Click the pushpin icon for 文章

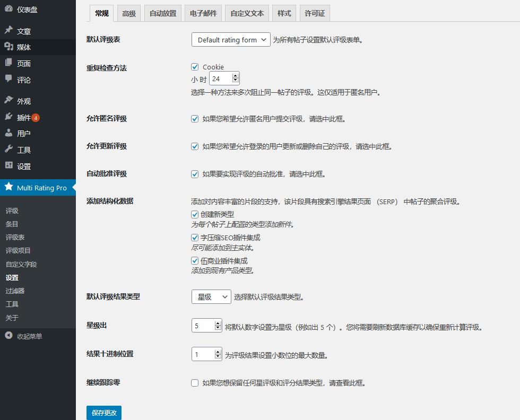point(8,31)
